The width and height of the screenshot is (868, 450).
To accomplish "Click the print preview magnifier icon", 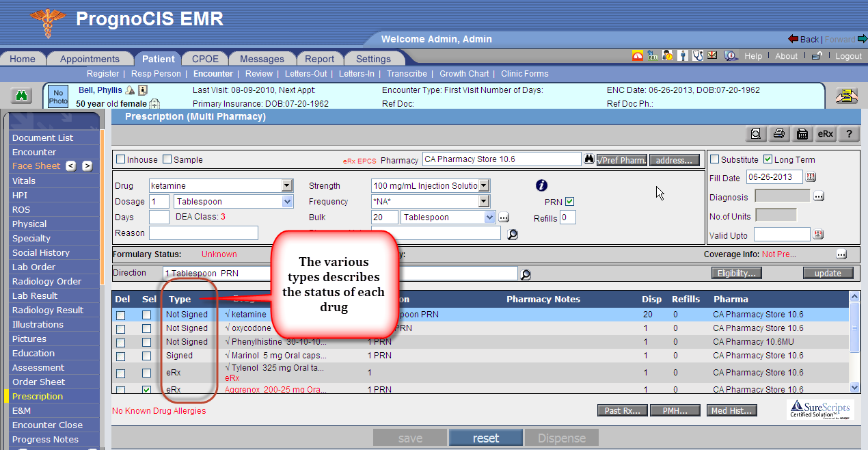I will tap(756, 134).
